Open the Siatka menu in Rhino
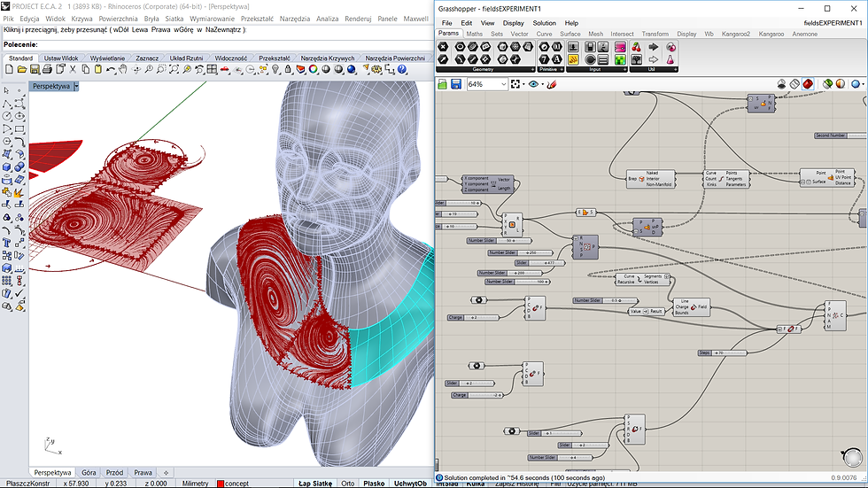This screenshot has width=868, height=488. pyautogui.click(x=174, y=19)
